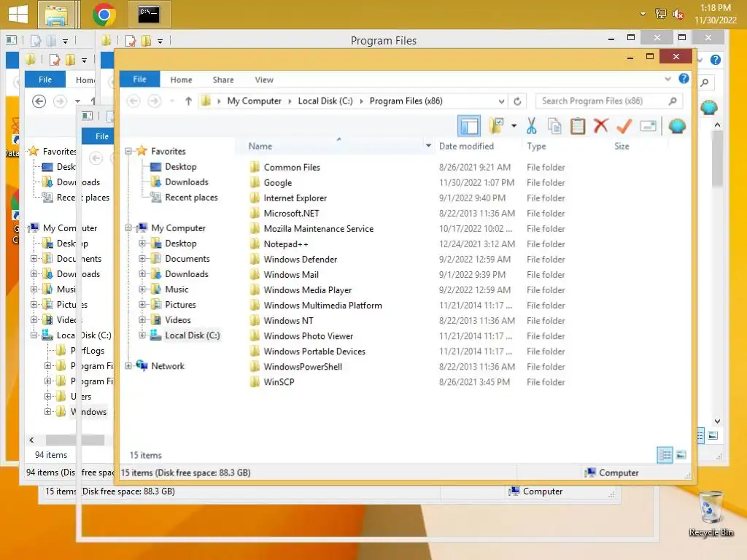
Task: Expand Local Disk (C:) in front navigation tree
Action: click(142, 335)
